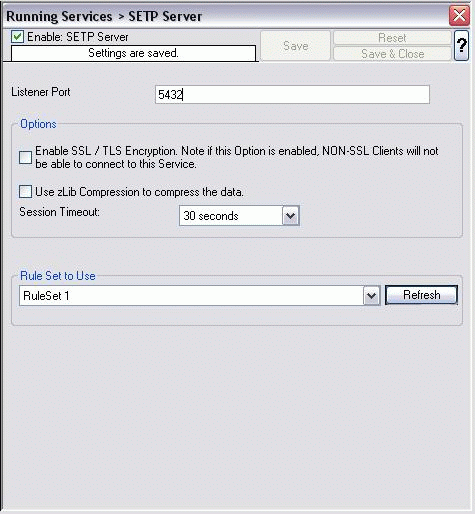The height and width of the screenshot is (514, 475).
Task: Click the Settings are saved status box
Action: 133,53
